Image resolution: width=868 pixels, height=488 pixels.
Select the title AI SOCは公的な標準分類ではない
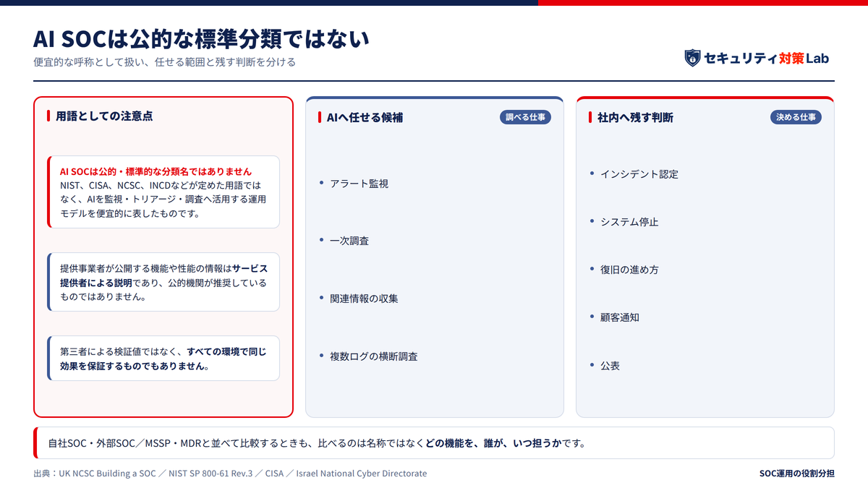[201, 38]
